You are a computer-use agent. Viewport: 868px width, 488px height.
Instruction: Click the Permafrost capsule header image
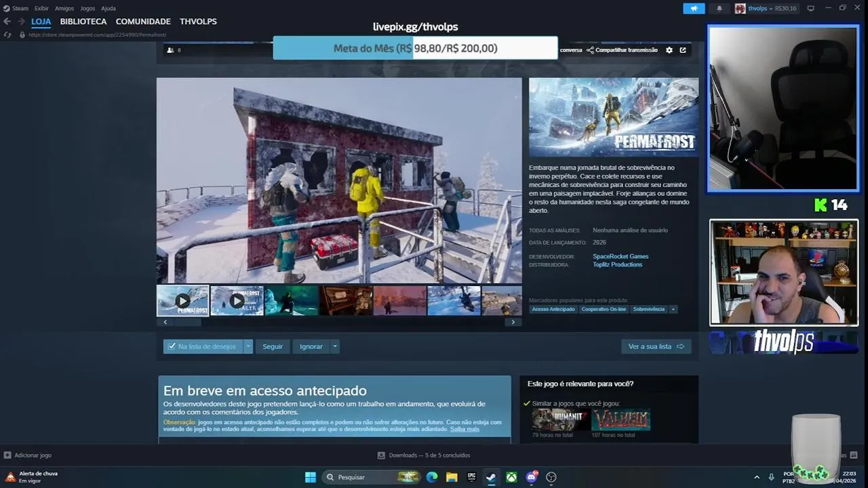pos(614,117)
